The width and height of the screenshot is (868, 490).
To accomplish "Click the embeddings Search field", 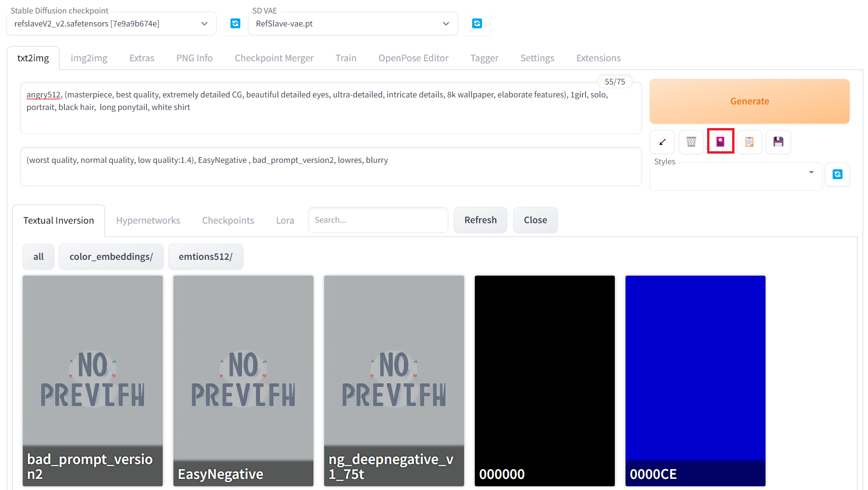I will coord(378,220).
